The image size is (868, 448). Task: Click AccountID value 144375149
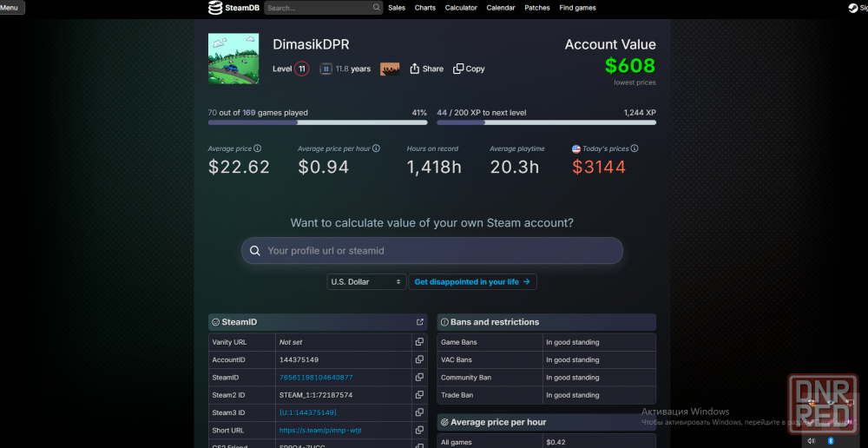299,360
